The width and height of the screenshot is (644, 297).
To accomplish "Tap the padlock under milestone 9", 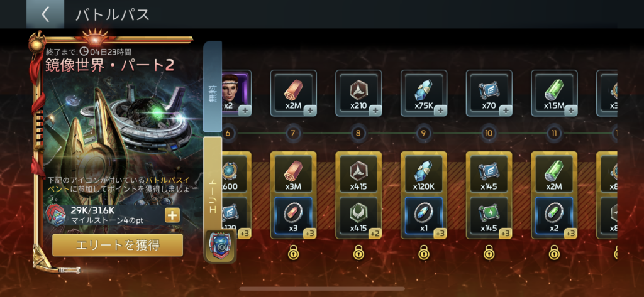I will tap(424, 252).
